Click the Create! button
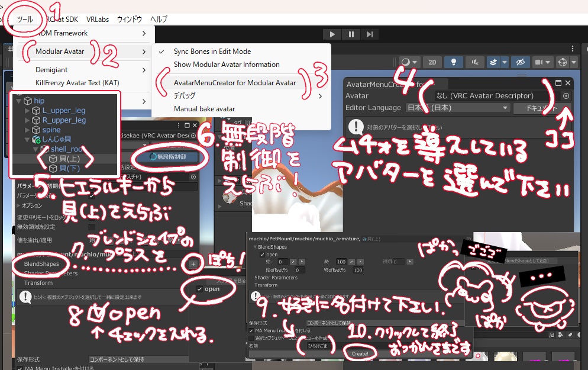The height and width of the screenshot is (370, 588). pyautogui.click(x=360, y=354)
